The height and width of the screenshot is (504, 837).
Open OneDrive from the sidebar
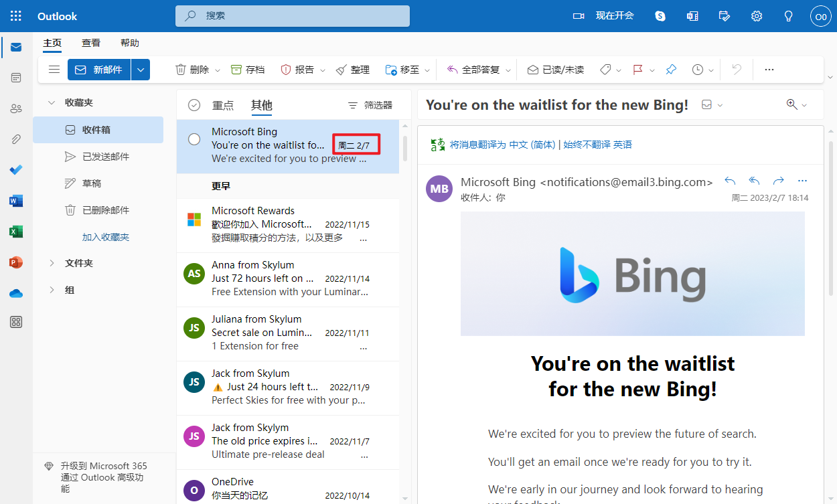16,293
